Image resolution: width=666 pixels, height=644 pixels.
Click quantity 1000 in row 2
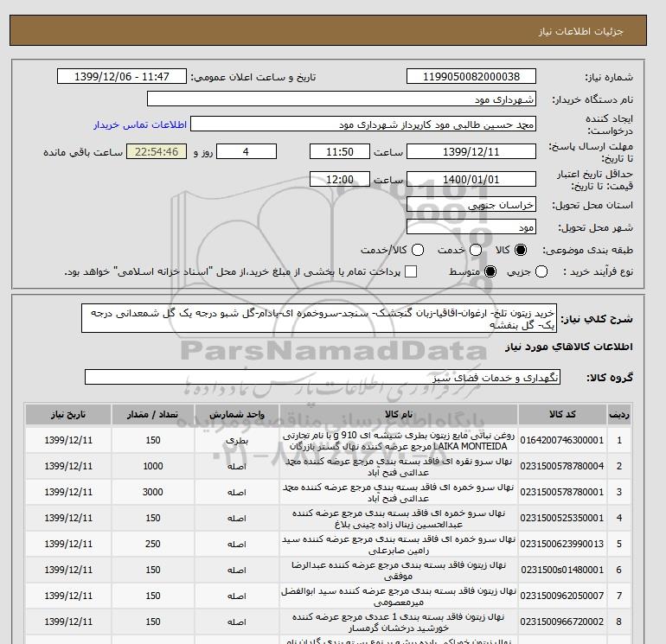click(x=153, y=466)
